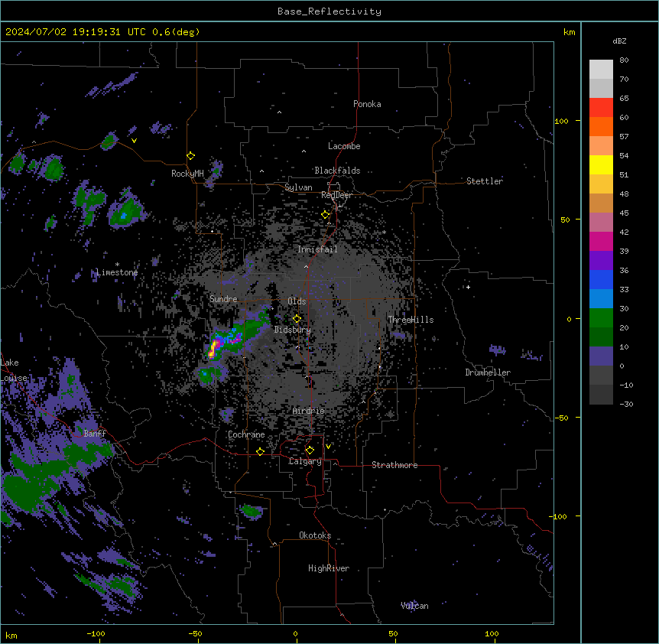Click the Cochrane map label
This screenshot has width=659, height=644.
click(x=246, y=434)
